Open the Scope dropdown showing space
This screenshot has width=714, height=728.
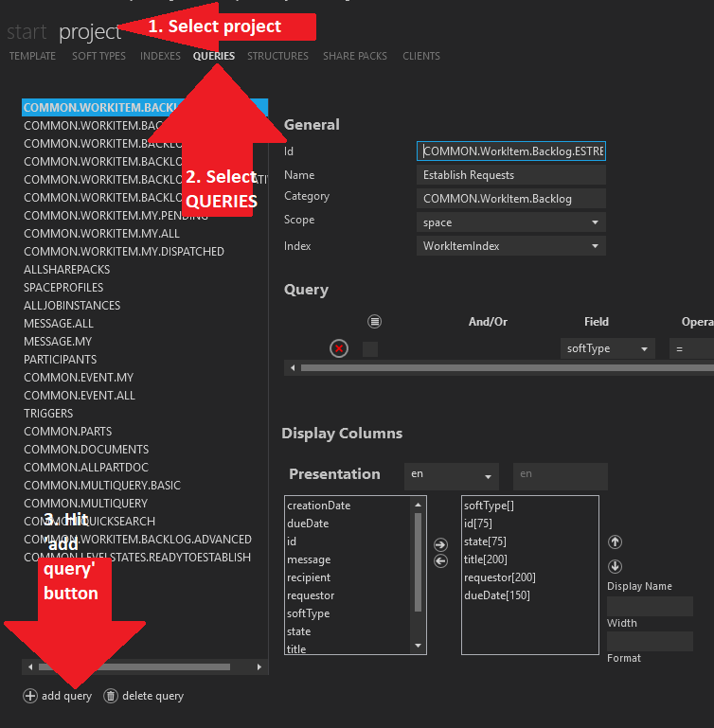point(511,222)
